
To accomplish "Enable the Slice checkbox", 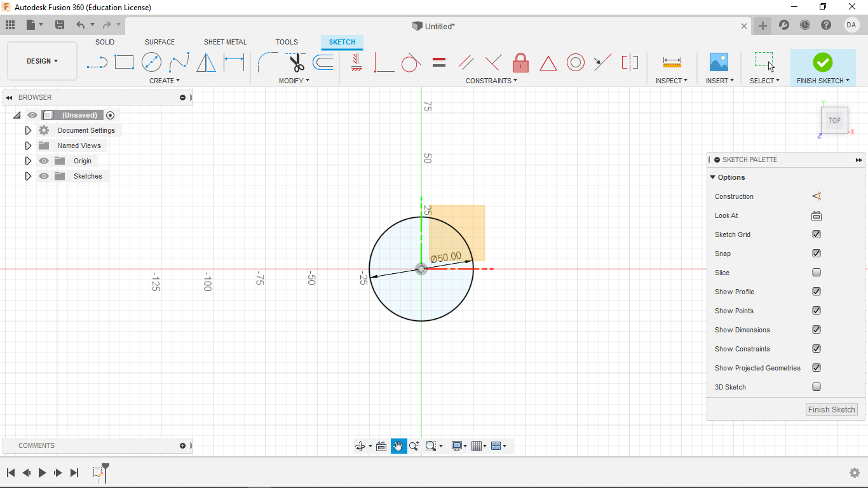I will point(817,273).
